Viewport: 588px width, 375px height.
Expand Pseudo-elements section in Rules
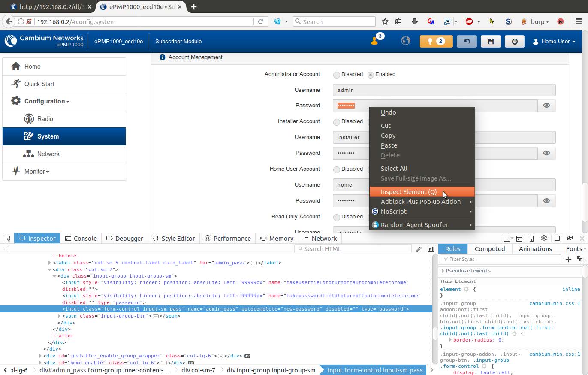(443, 271)
